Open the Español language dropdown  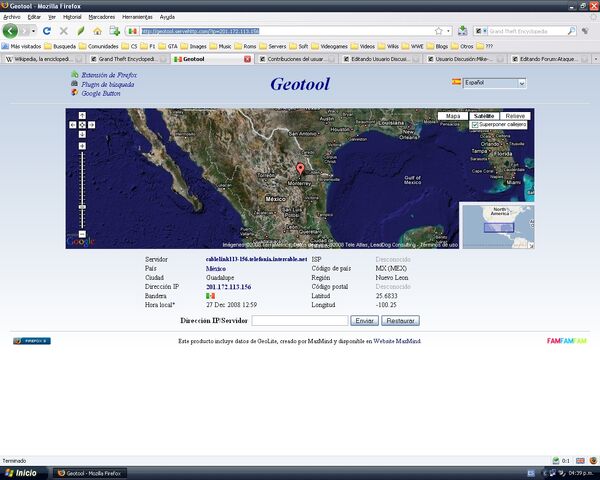pyautogui.click(x=494, y=83)
